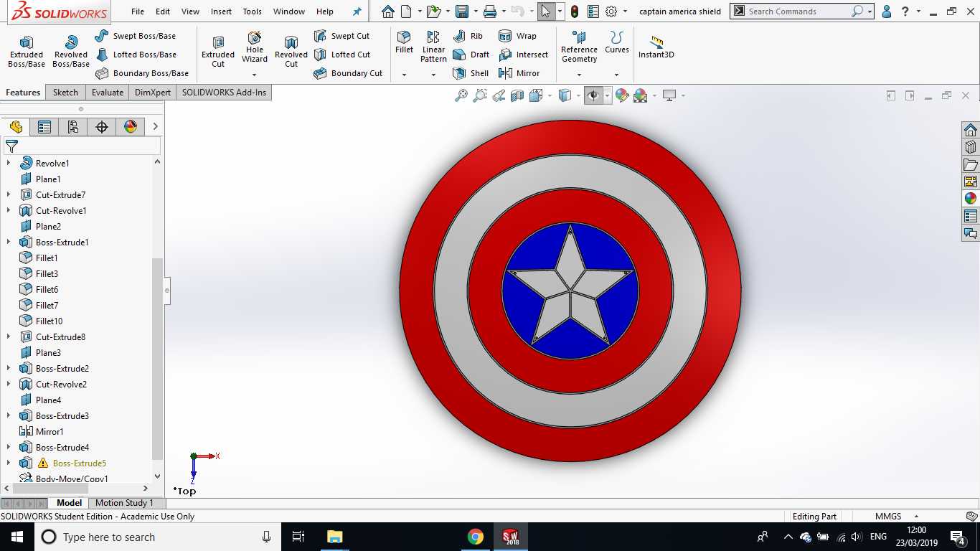Select the Rib feature

point(468,36)
